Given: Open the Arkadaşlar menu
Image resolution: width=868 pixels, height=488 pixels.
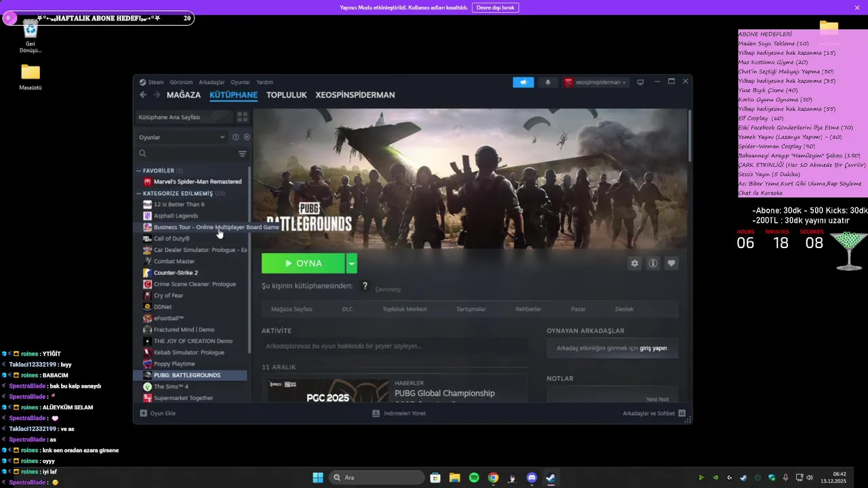Looking at the screenshot, I should (x=212, y=82).
